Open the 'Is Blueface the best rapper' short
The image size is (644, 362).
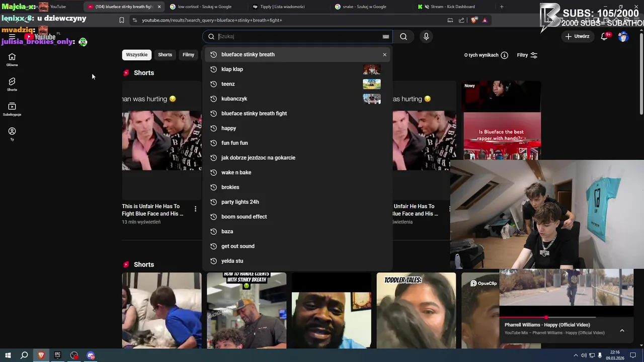(x=502, y=121)
